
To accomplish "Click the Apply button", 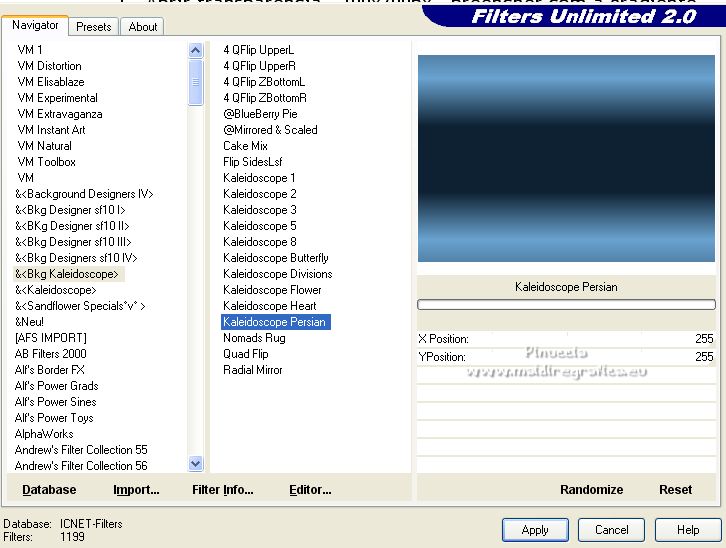I will coord(535,529).
